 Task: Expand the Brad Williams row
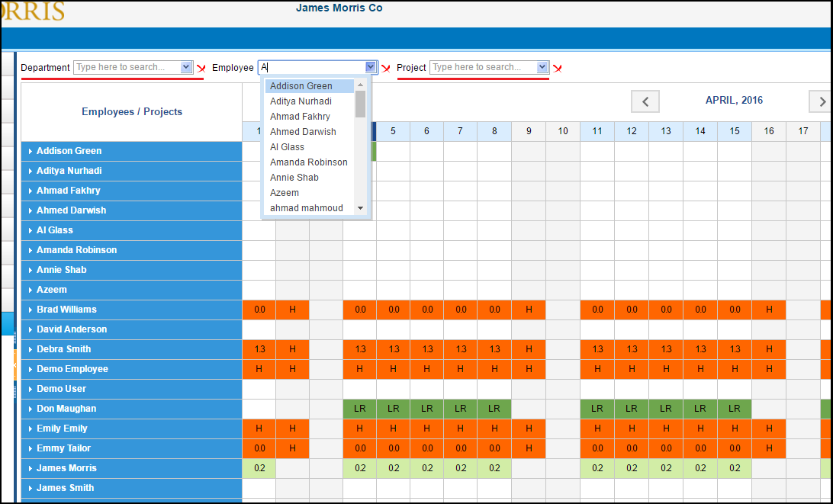coord(31,310)
